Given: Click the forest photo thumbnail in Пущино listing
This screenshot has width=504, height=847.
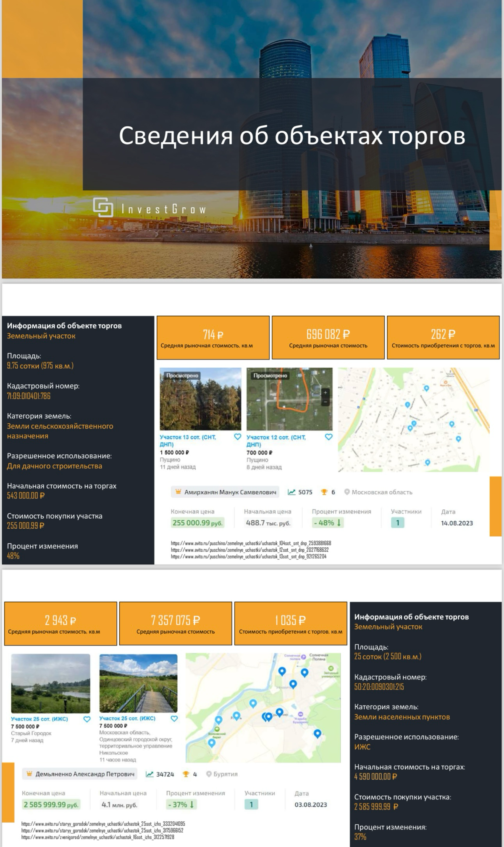Looking at the screenshot, I should 200,399.
